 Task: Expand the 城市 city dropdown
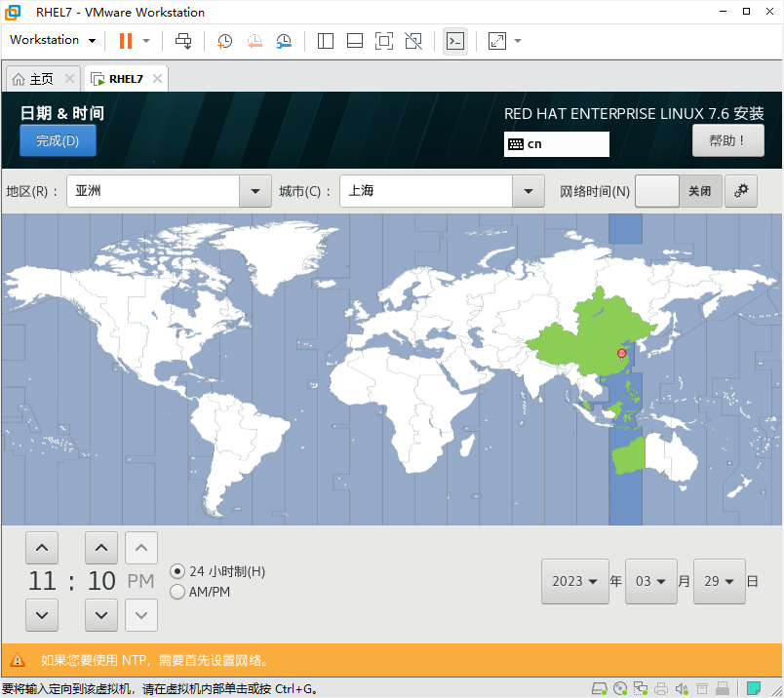pyautogui.click(x=528, y=191)
